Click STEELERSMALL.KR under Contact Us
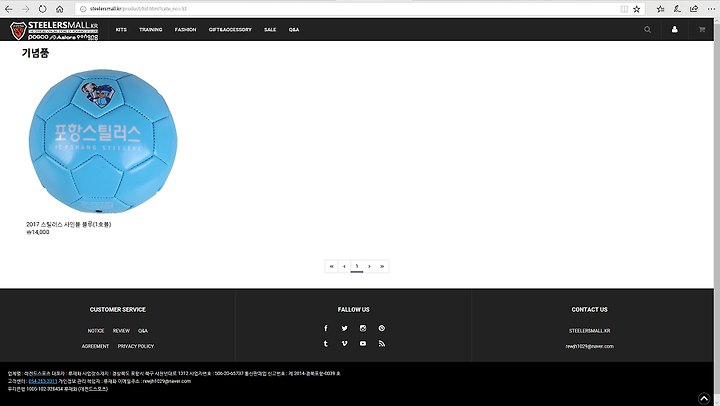The image size is (720, 406). tap(590, 331)
